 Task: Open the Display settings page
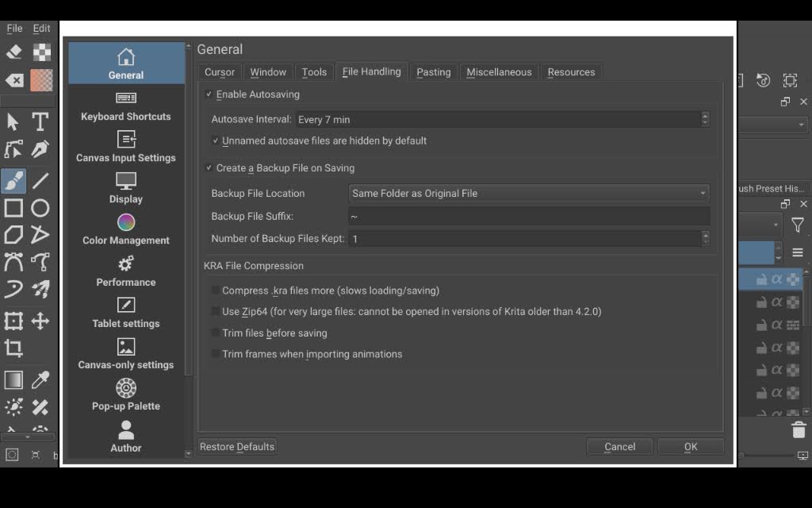[x=126, y=189]
